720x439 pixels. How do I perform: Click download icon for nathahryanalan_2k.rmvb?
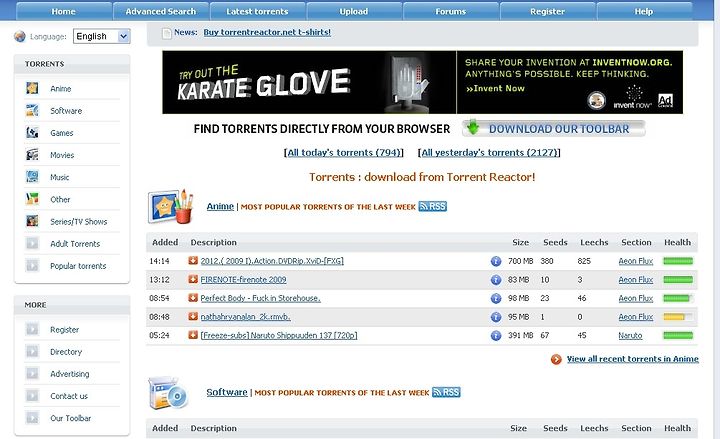pos(193,316)
